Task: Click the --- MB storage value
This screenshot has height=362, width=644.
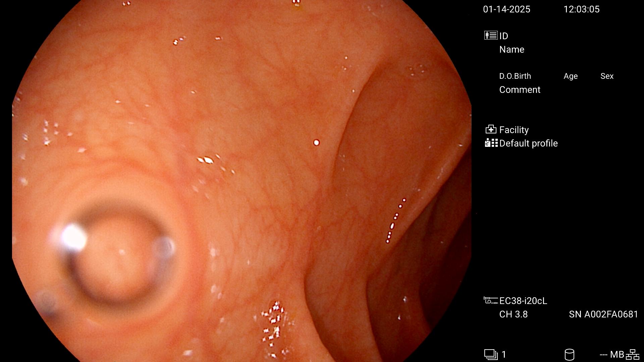Action: [x=611, y=354]
